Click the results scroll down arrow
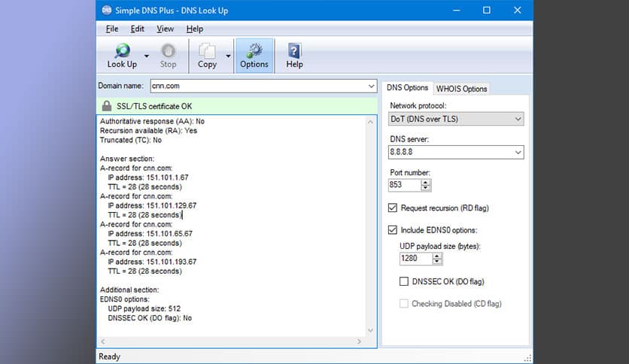 point(370,330)
